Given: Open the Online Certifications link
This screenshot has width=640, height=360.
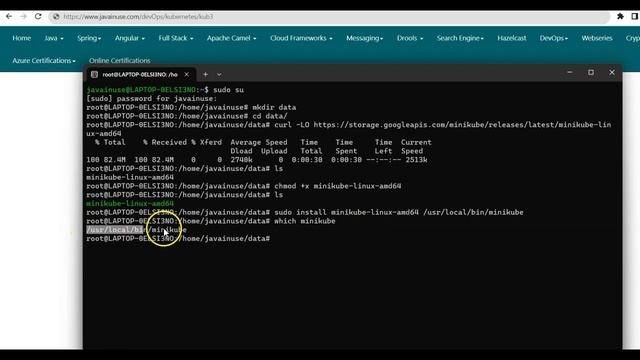Looking at the screenshot, I should click(120, 60).
